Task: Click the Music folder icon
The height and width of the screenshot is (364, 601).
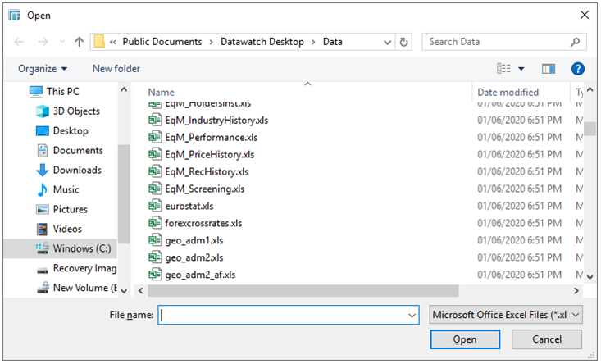Action: click(x=43, y=190)
